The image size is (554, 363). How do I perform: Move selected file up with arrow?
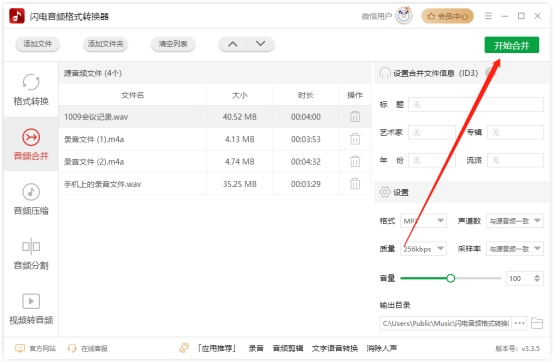[232, 44]
